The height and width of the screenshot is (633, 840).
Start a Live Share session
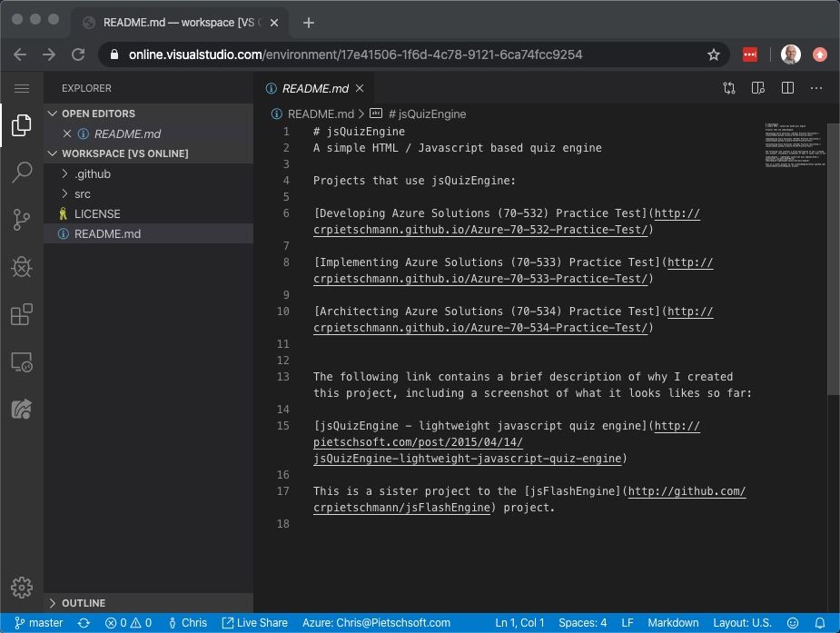point(254,623)
